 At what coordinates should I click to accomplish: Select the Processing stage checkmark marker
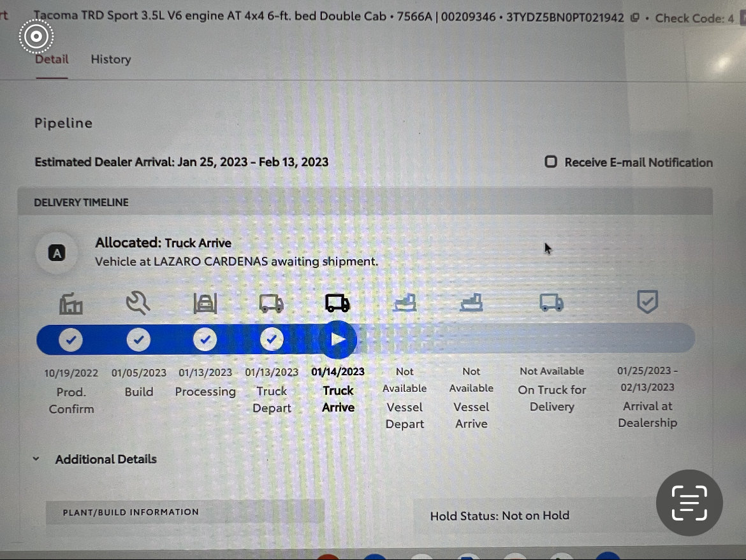click(205, 340)
